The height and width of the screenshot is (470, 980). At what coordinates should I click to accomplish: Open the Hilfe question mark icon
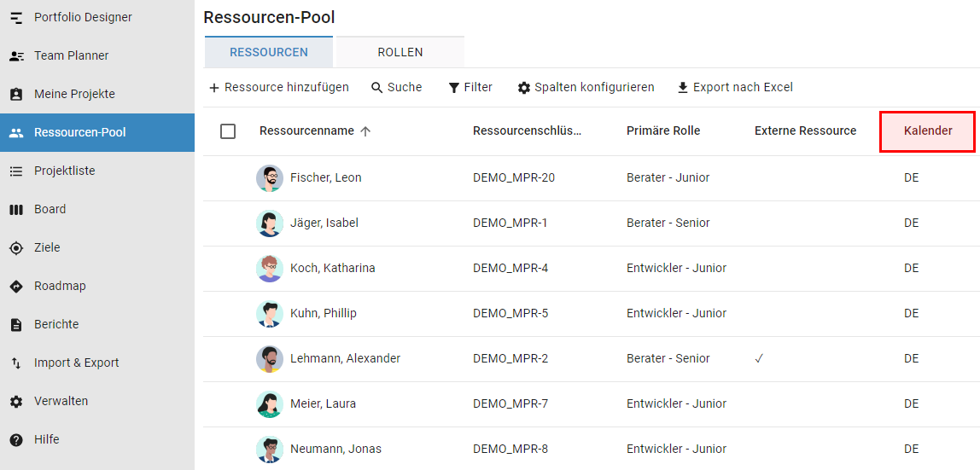point(15,440)
